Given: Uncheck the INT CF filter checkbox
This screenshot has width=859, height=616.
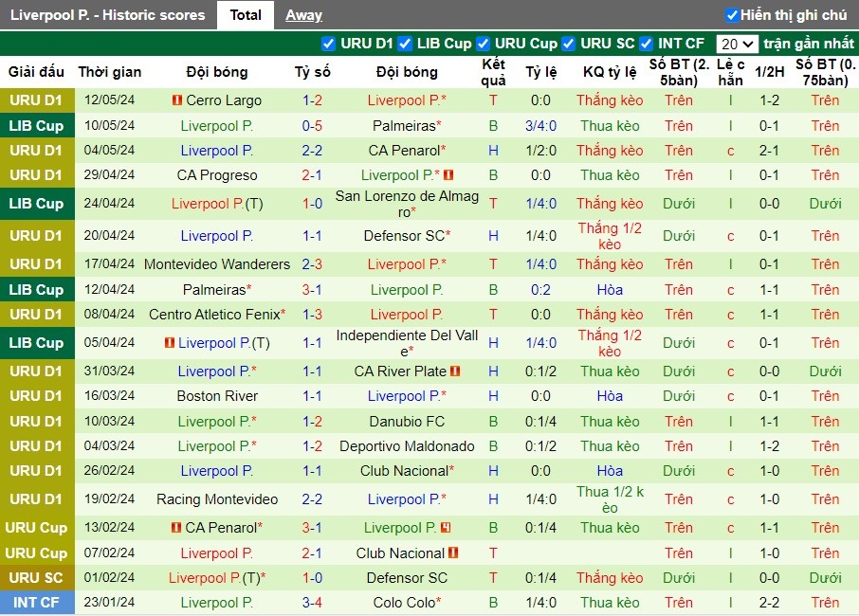Looking at the screenshot, I should coord(646,44).
